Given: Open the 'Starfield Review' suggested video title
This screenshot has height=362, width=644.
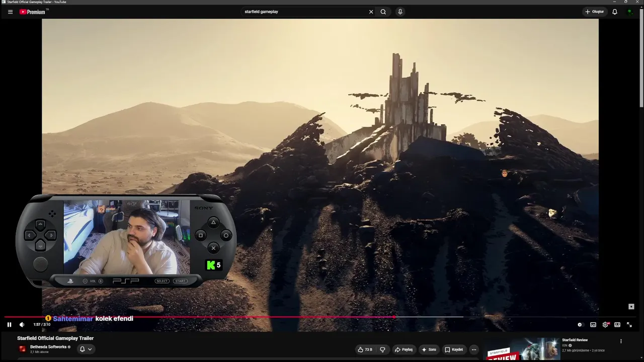Looking at the screenshot, I should pos(575,340).
